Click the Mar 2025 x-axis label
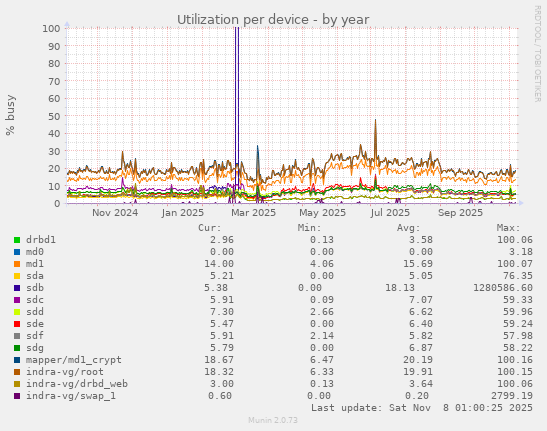 [254, 213]
